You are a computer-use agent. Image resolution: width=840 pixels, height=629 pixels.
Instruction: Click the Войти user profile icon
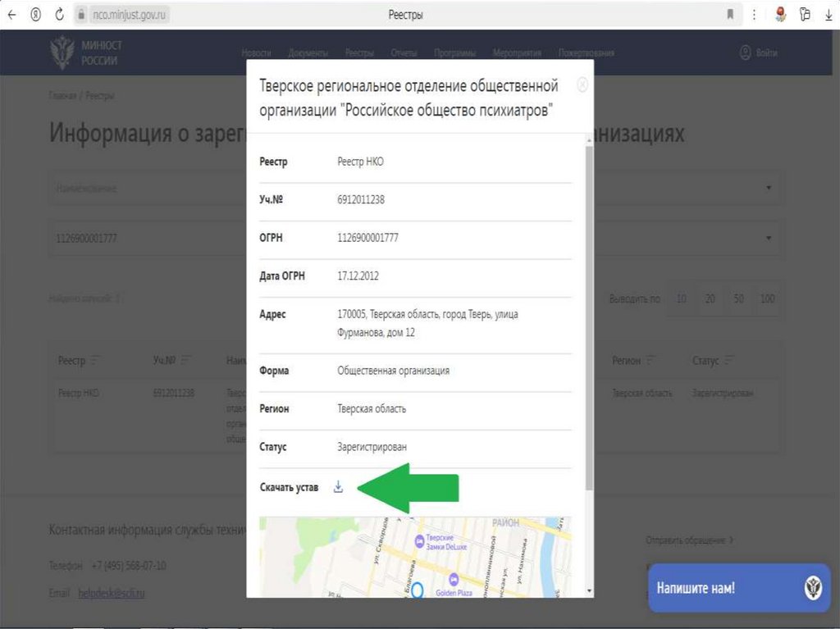[745, 52]
